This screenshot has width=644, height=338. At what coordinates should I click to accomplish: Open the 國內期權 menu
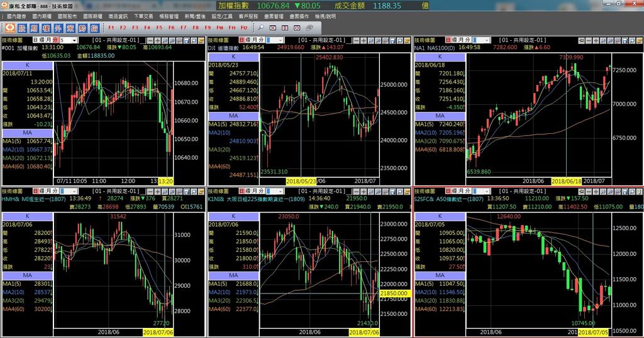click(42, 16)
